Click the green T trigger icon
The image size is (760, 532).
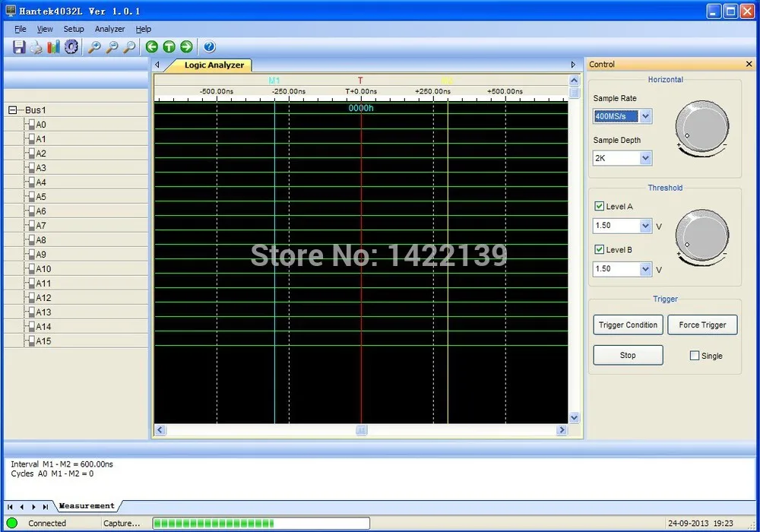(169, 46)
